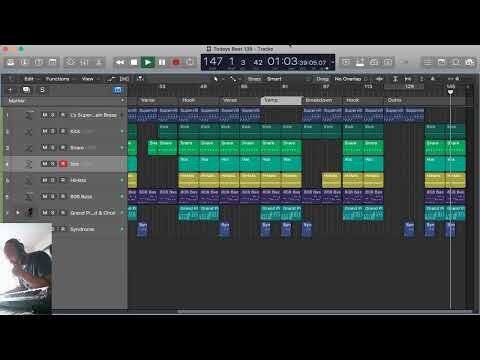
Task: Mute the Kick track
Action: click(x=45, y=131)
